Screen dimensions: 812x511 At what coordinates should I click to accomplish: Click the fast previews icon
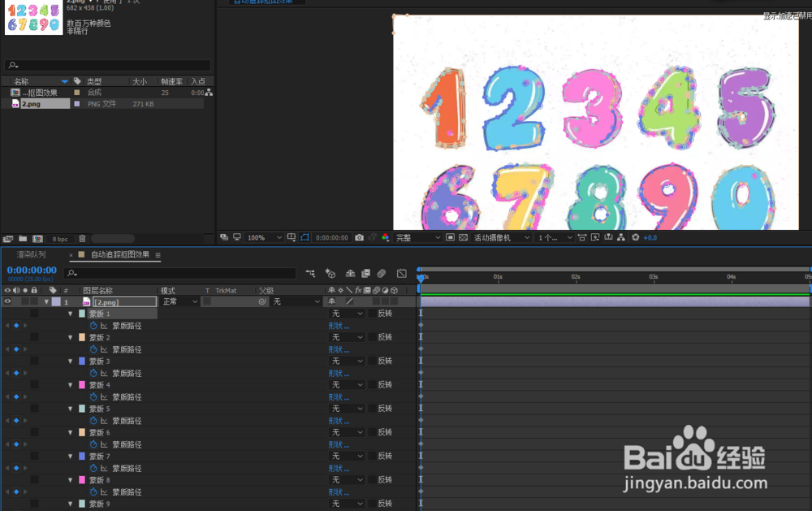click(595, 237)
